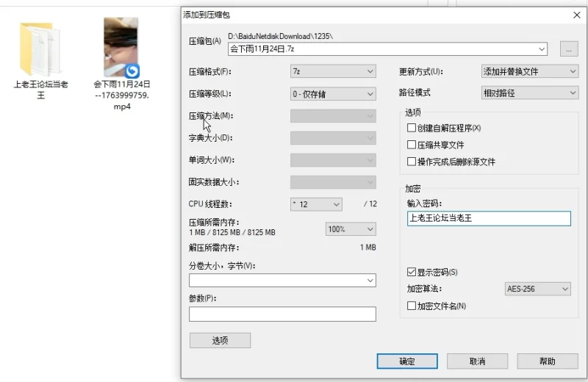This screenshot has width=588, height=382.
Task: Open the memory usage 100% dropdown
Action: click(351, 229)
